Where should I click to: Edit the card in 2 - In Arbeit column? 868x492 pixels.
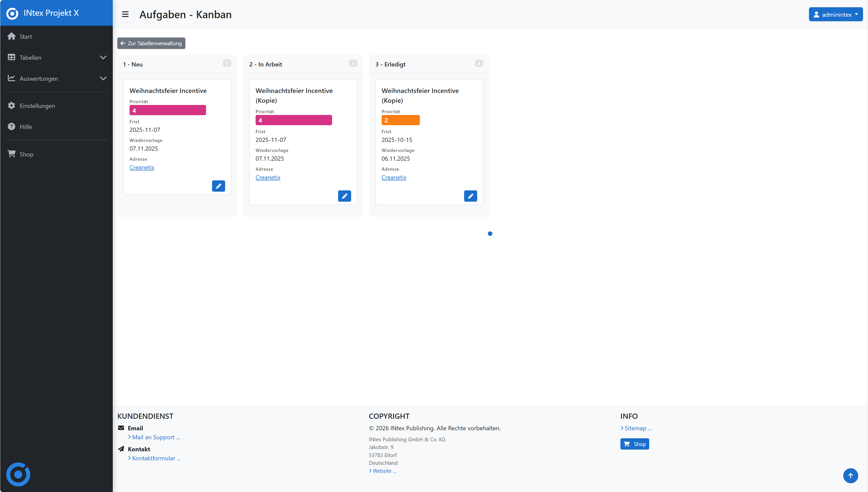pyautogui.click(x=344, y=196)
